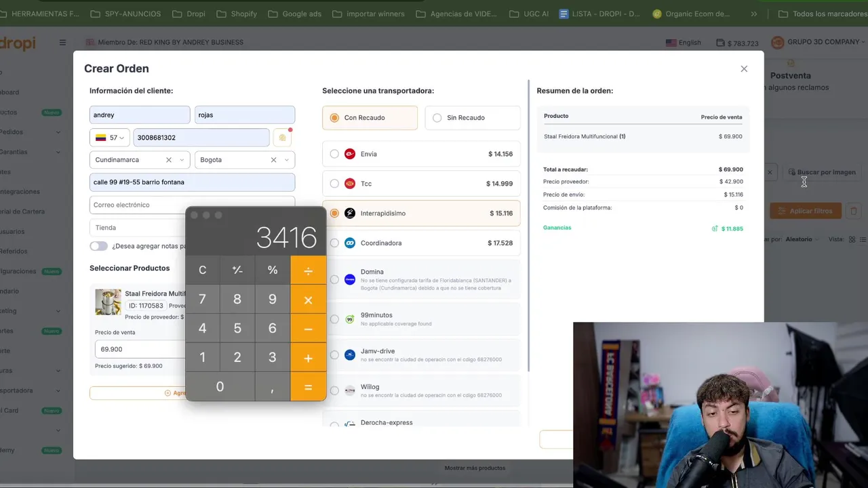Click the Interrapidisimo carrier logo
This screenshot has height=488, width=868.
click(x=350, y=213)
